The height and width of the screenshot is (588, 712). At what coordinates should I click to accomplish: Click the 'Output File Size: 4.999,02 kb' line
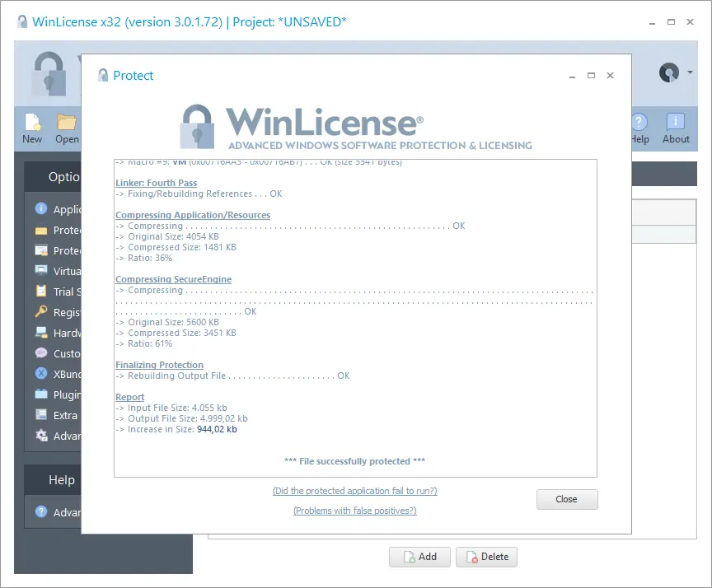[x=181, y=418]
